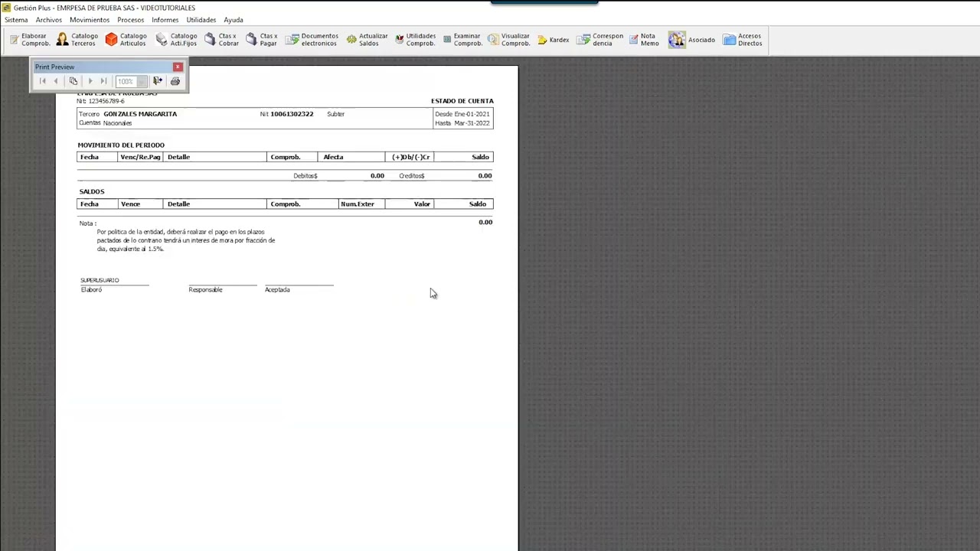Screen dimensions: 980x551
Task: Open the Movimientos menu
Action: click(x=90, y=20)
